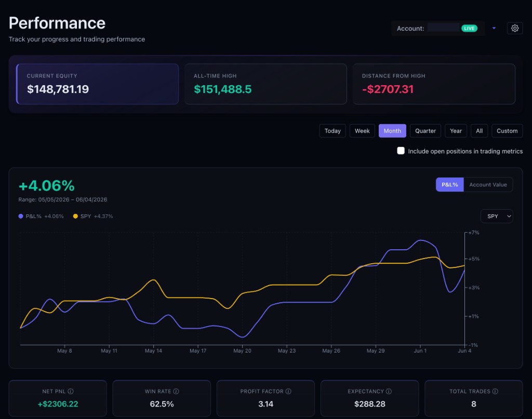Screen dimensions: 532x419
Task: Switch chart to P&L% view
Action: point(449,185)
